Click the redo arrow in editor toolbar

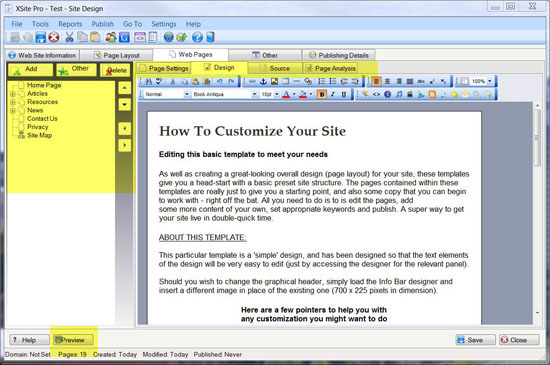(x=231, y=82)
